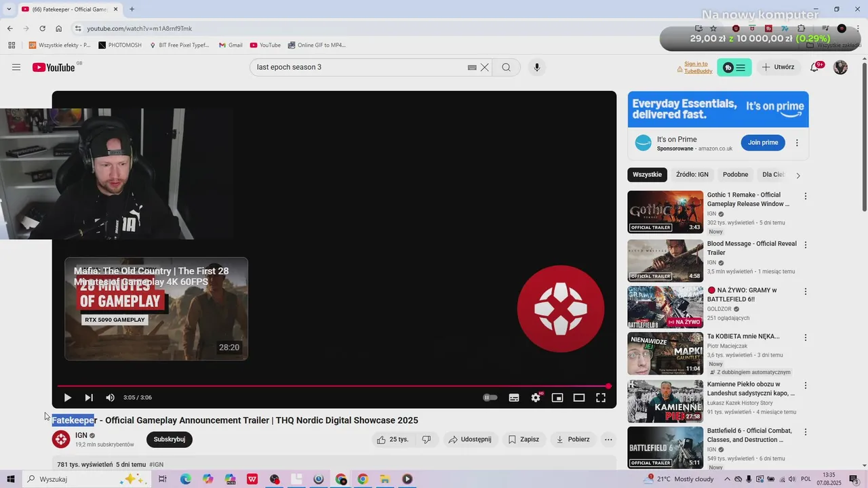The height and width of the screenshot is (488, 868).
Task: Open the notifications bell
Action: point(815,67)
